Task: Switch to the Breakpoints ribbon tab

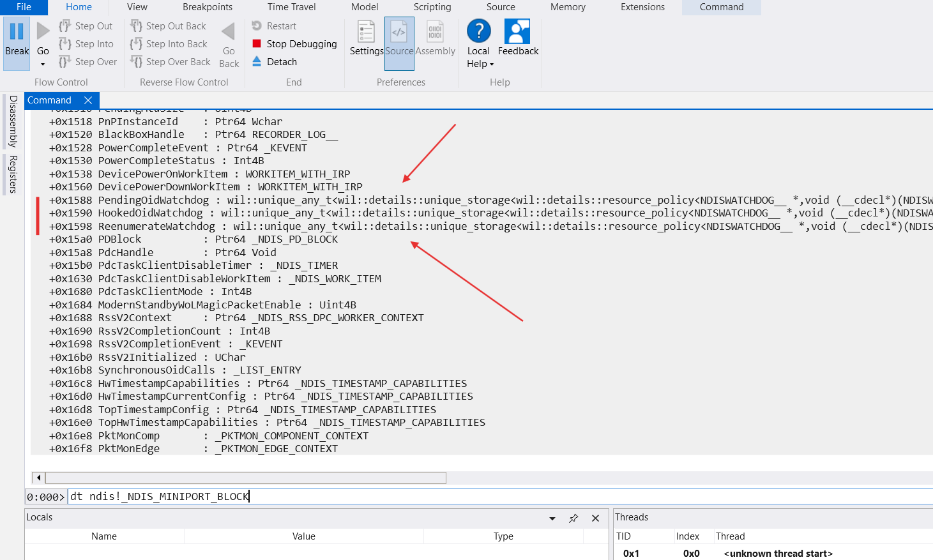Action: 208,7
